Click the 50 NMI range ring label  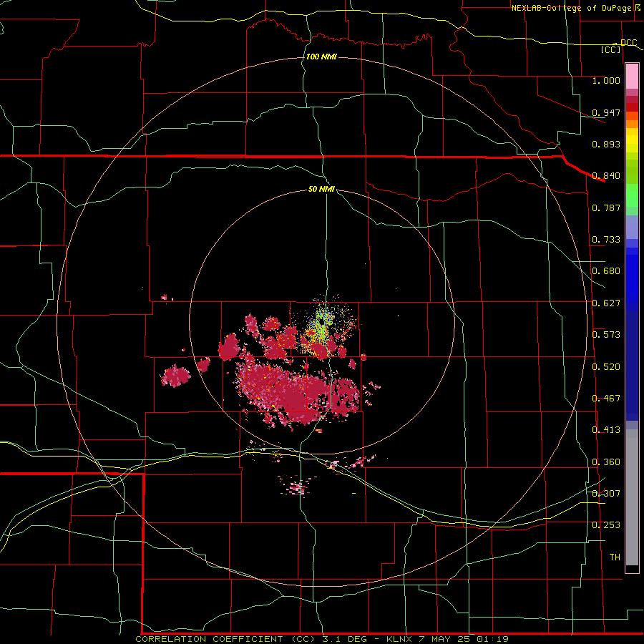coord(321,189)
